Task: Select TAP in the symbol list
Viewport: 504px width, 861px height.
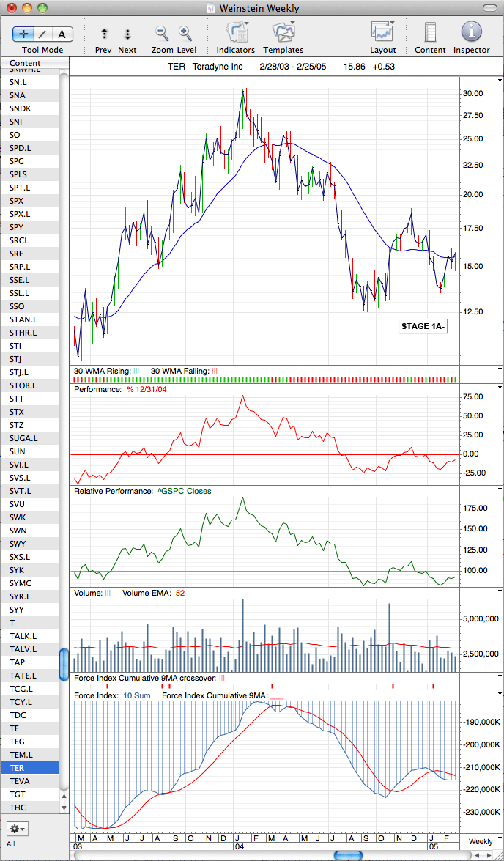Action: pyautogui.click(x=29, y=662)
